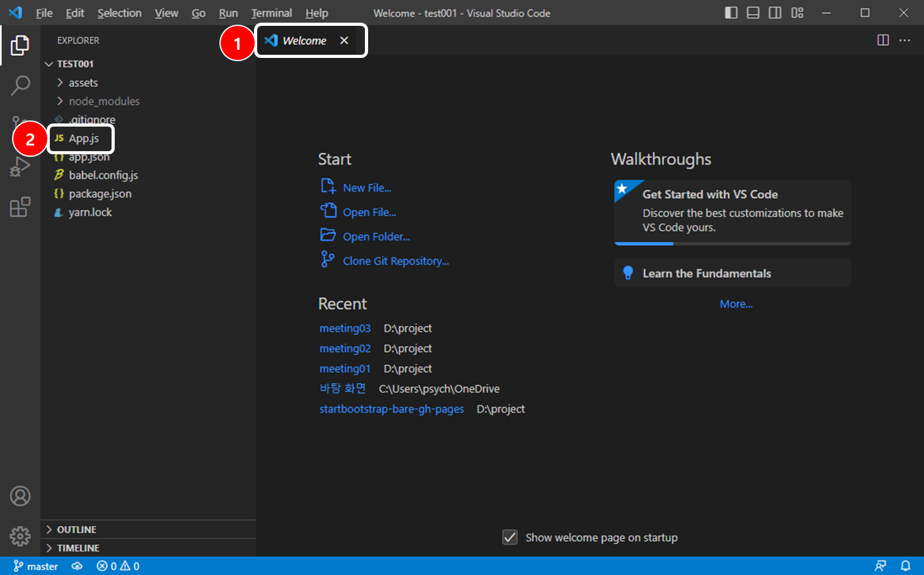Open Customize Layout icon
Screen dimensions: 924x575
(797, 13)
